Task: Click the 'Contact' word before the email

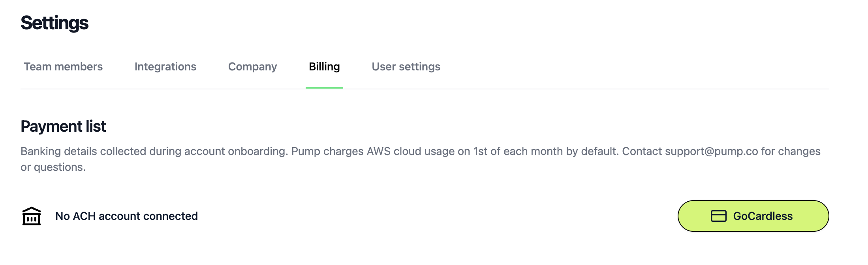Action: click(x=642, y=151)
